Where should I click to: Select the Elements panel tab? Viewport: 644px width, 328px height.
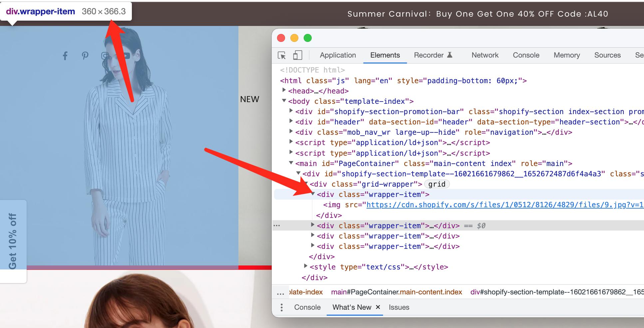point(385,55)
